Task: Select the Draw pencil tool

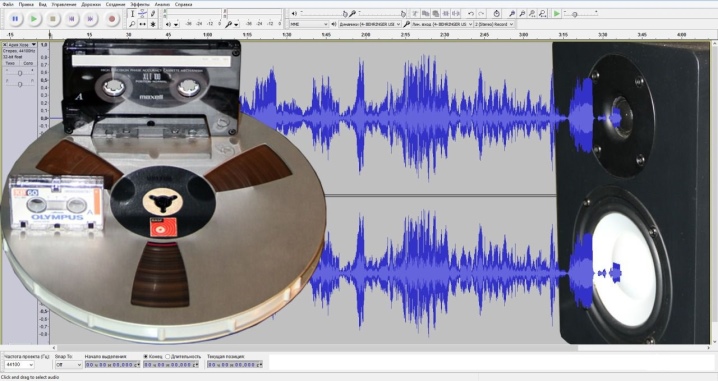Action: coord(153,13)
